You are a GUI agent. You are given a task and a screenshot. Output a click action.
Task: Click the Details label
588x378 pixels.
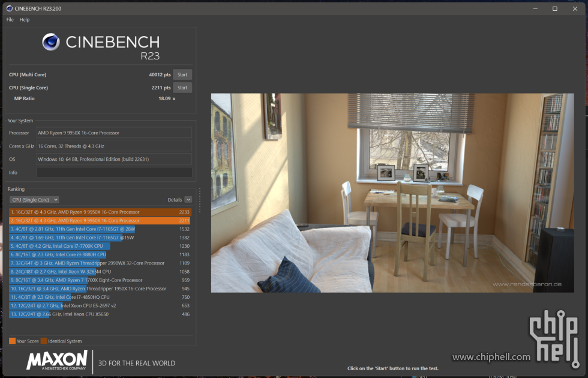(x=175, y=200)
